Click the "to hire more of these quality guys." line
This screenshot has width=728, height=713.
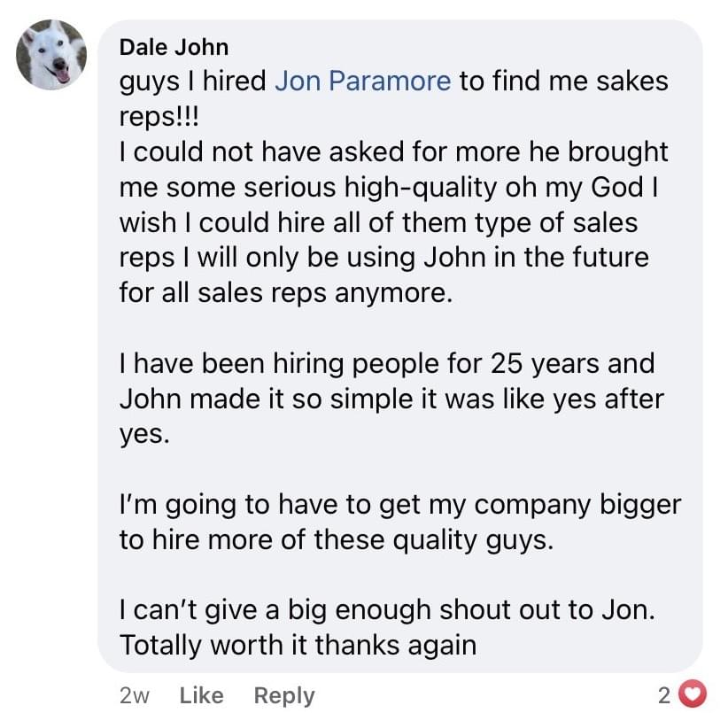pyautogui.click(x=337, y=540)
